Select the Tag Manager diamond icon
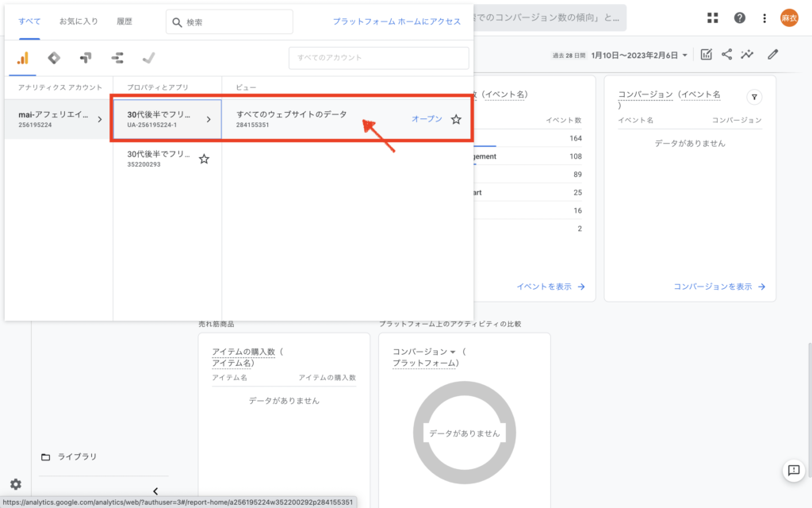This screenshot has height=508, width=812. pyautogui.click(x=54, y=58)
